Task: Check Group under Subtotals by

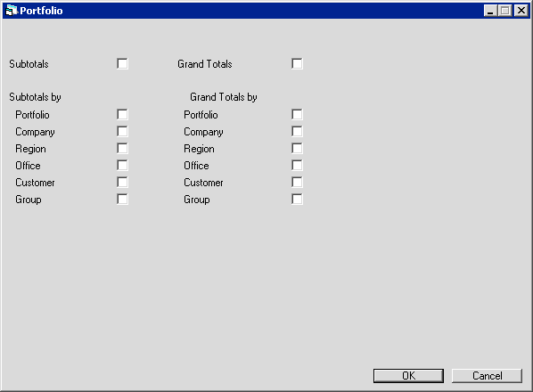Action: point(122,200)
